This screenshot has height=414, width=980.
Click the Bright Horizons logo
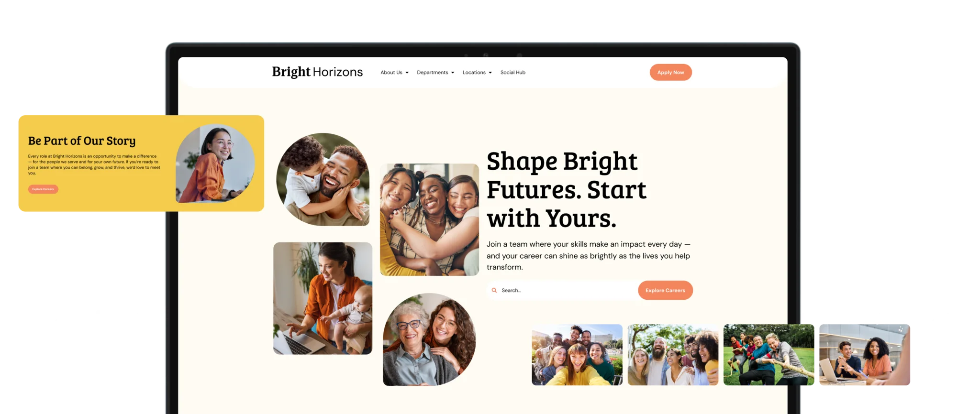[317, 72]
